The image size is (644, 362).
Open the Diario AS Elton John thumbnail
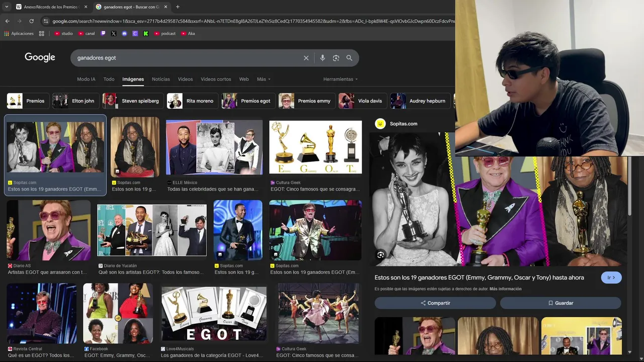coord(48,230)
